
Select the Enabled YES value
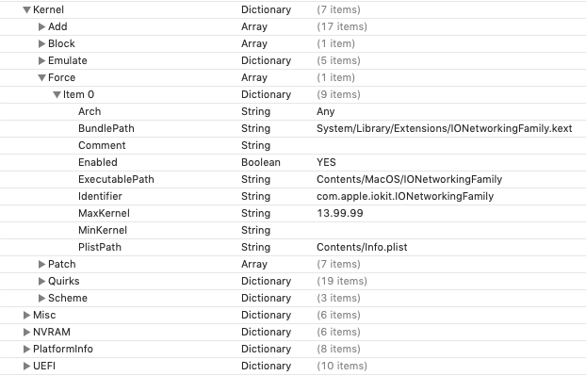tap(326, 163)
